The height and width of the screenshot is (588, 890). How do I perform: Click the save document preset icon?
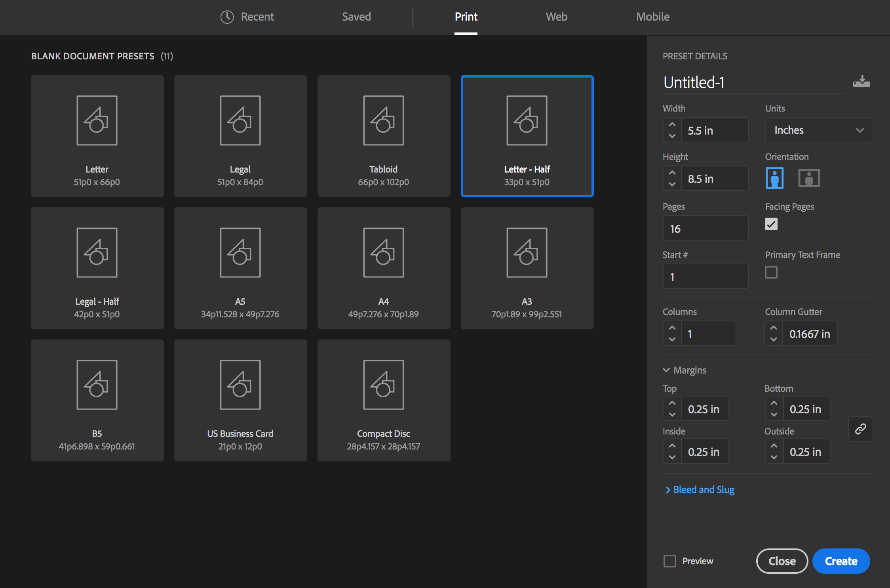[861, 82]
